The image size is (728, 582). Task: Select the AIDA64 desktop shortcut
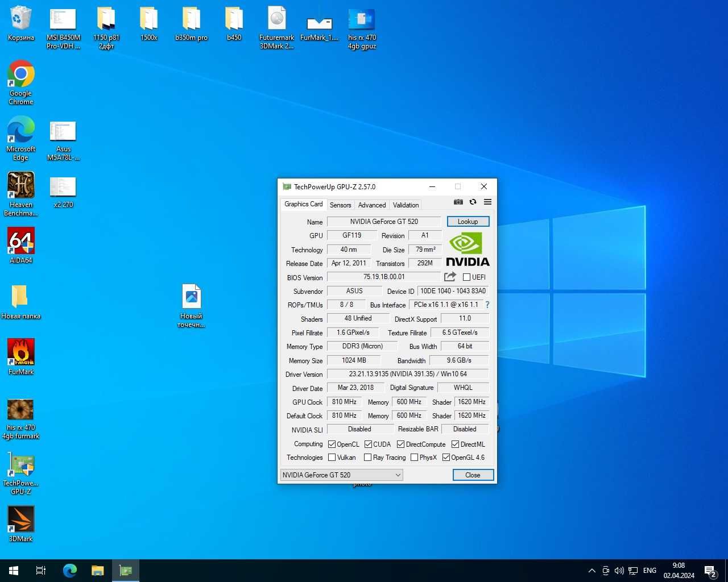(21, 246)
